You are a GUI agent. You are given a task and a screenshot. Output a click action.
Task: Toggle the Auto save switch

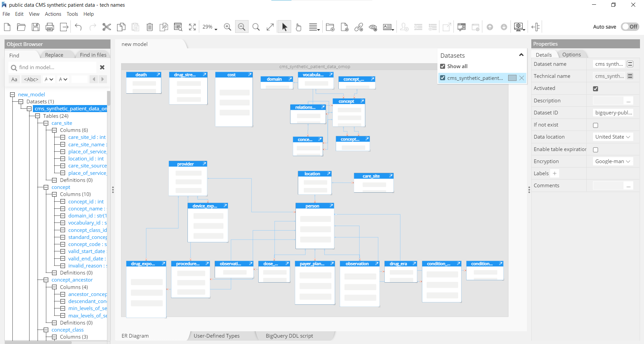630,27
